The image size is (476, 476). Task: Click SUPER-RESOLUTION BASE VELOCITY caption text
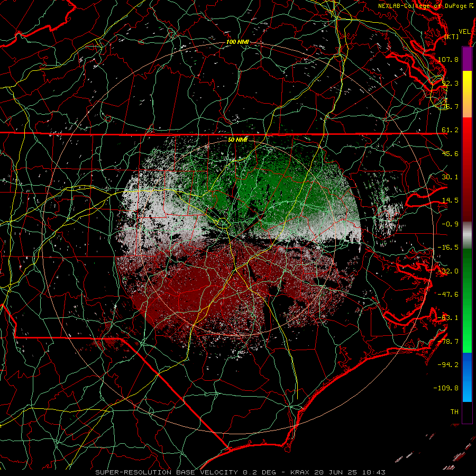tap(167, 472)
